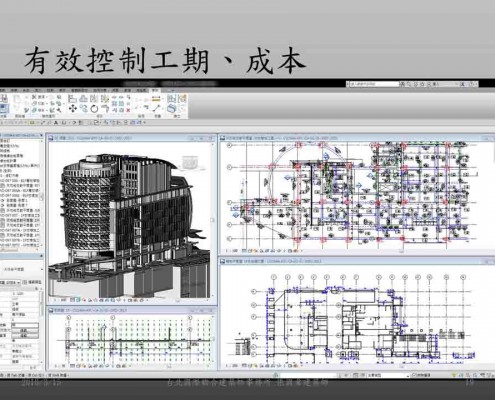Open the first ribbon tab on the left
The height and width of the screenshot is (400, 495).
(x=3, y=90)
